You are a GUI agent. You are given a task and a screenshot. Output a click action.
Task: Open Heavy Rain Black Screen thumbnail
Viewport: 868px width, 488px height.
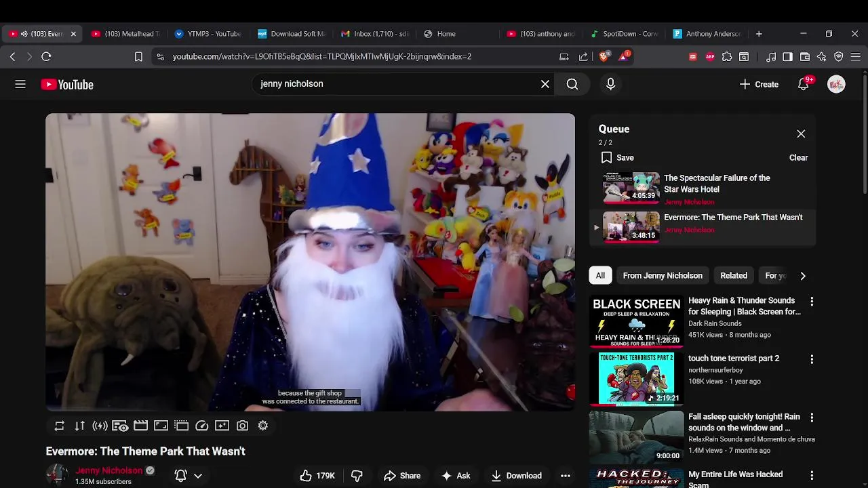click(636, 321)
